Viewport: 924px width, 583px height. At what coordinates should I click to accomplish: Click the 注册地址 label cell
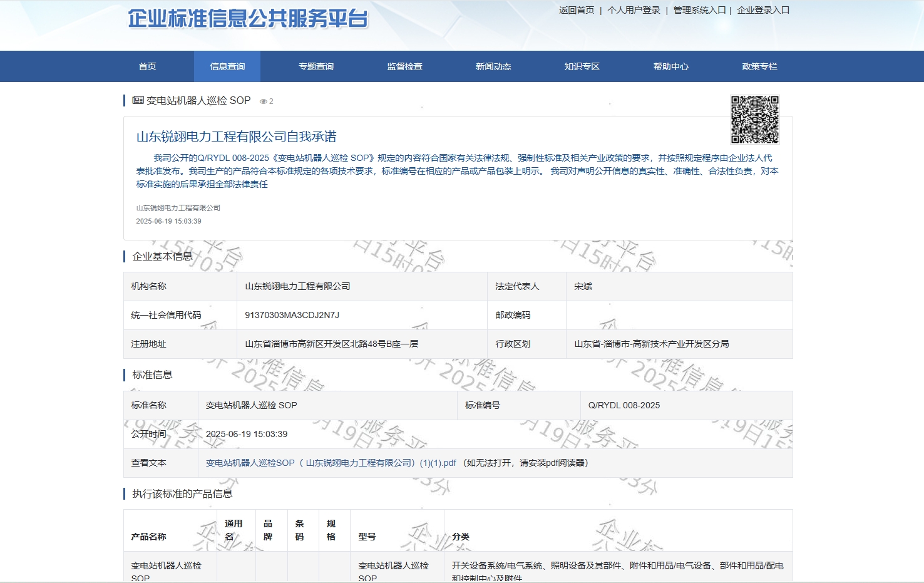pos(180,344)
